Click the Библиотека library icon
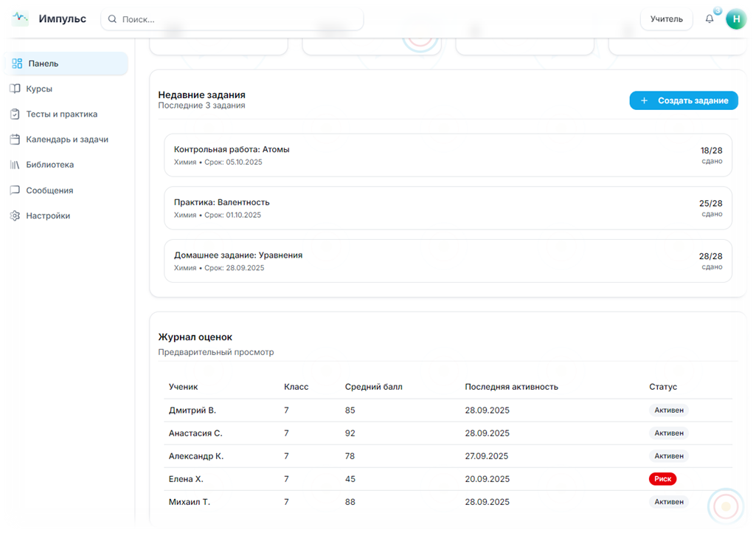 pos(15,165)
